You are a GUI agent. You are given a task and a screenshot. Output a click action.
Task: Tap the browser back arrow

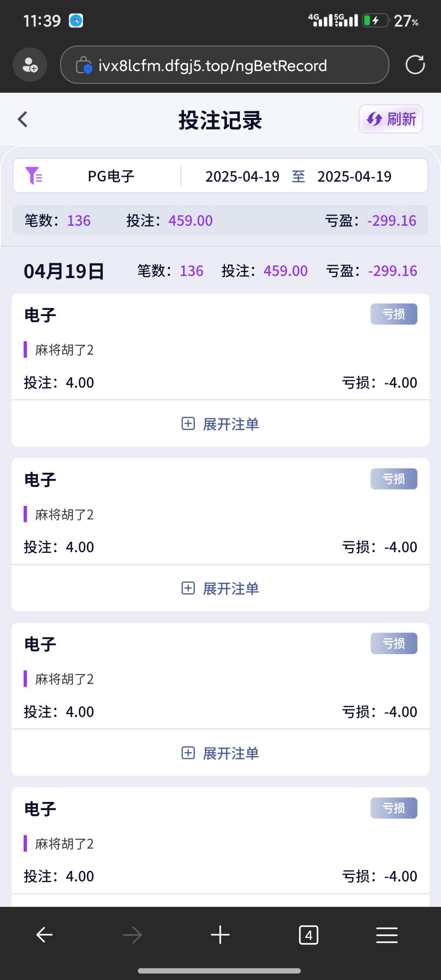tap(45, 935)
